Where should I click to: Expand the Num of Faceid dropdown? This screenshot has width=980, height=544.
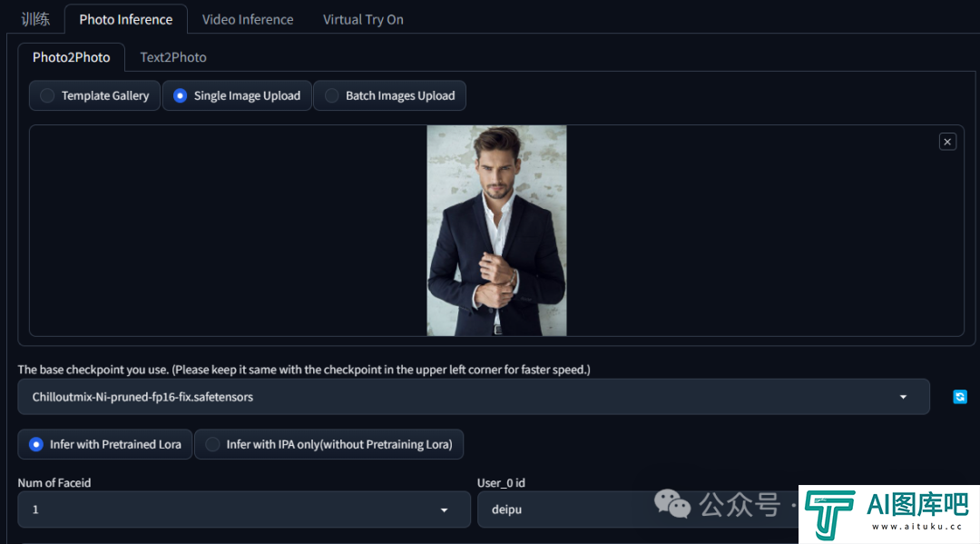coord(244,509)
